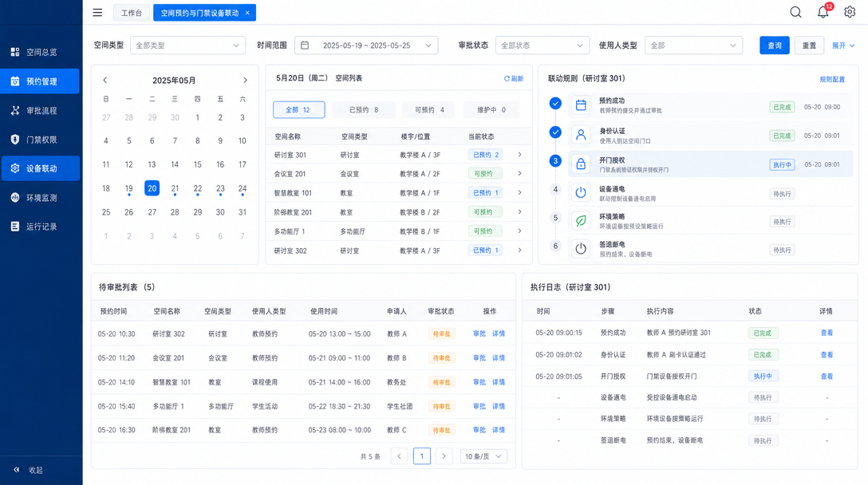Open the 时间范围 date range picker
The width and height of the screenshot is (868, 485).
point(366,45)
